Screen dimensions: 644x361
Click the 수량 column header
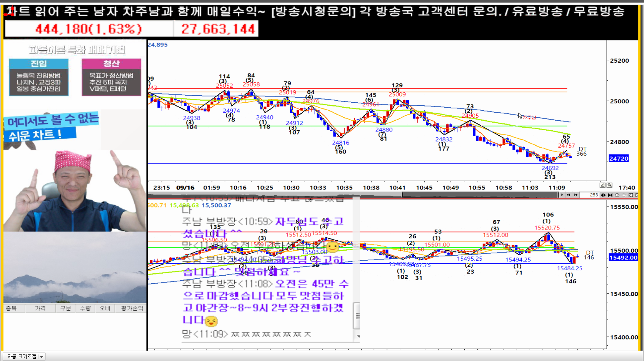click(85, 308)
